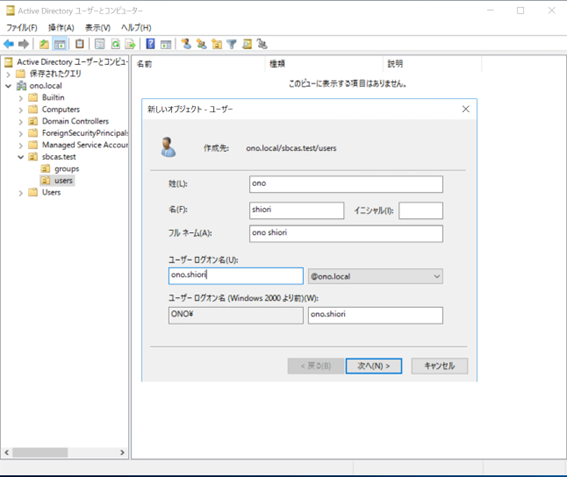This screenshot has width=567, height=477.
Task: Click the Up one level folder icon
Action: 44,44
